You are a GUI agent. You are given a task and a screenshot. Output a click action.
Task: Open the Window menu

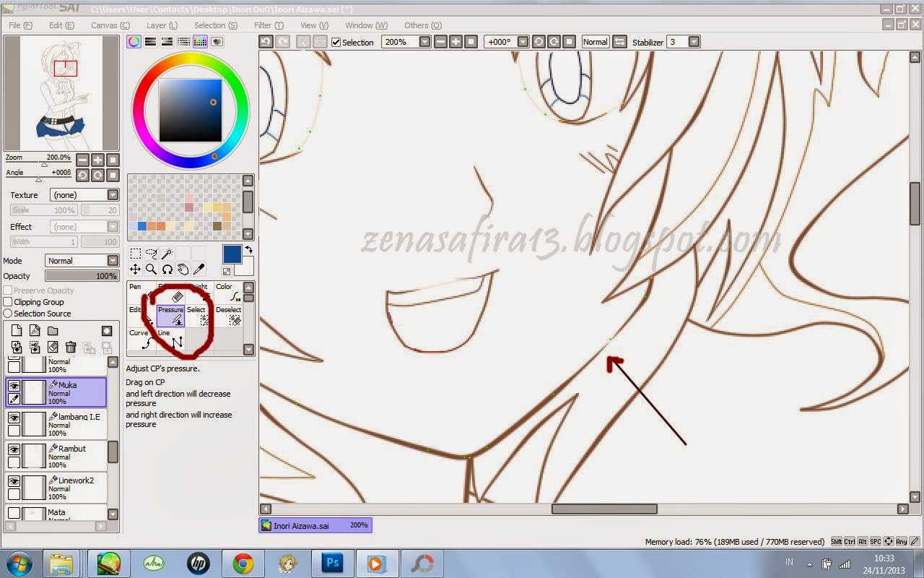(366, 25)
